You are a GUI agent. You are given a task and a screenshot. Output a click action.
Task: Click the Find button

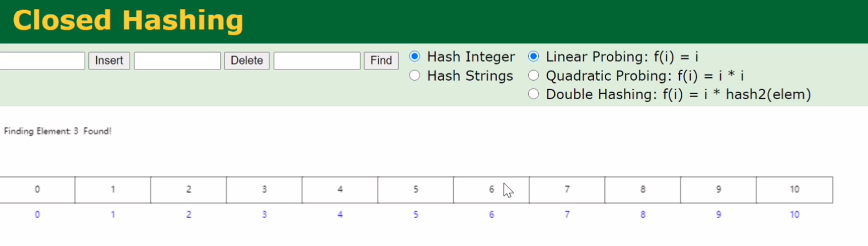(x=381, y=61)
